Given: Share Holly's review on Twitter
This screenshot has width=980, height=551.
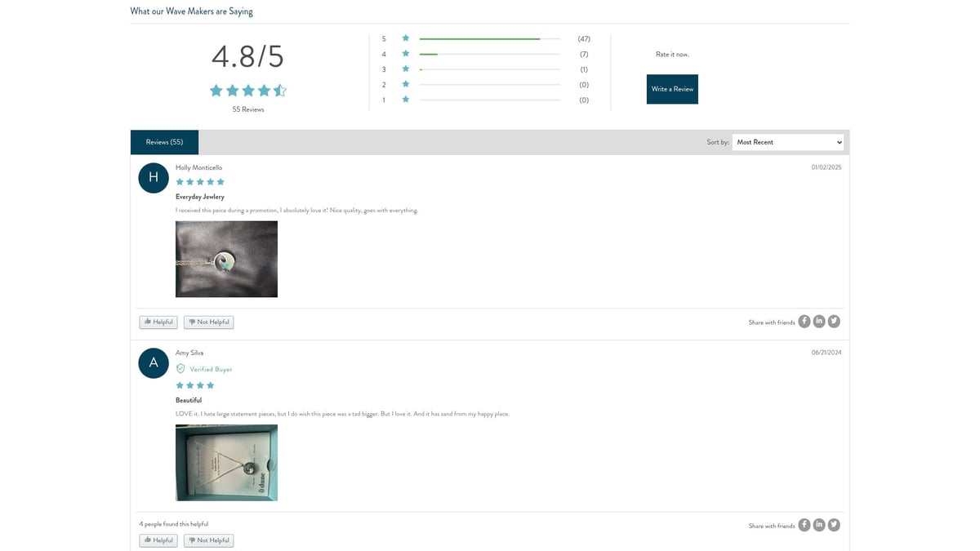Looking at the screenshot, I should pos(834,322).
